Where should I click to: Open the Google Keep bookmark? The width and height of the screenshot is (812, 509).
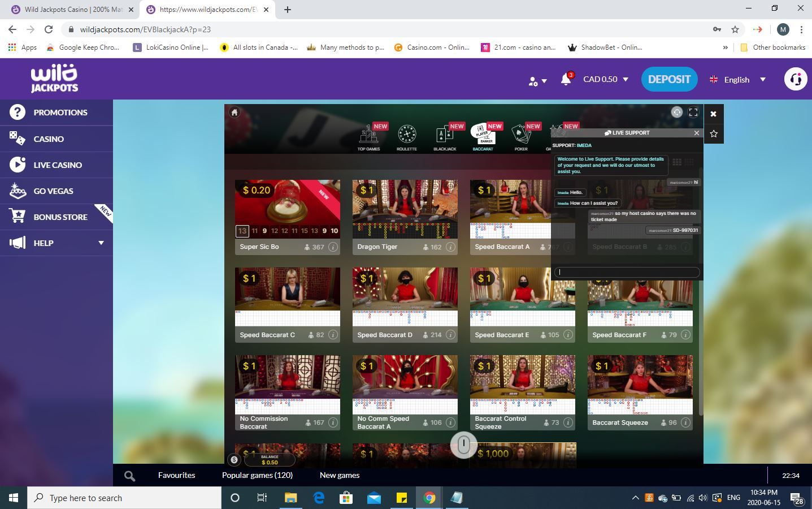(83, 48)
